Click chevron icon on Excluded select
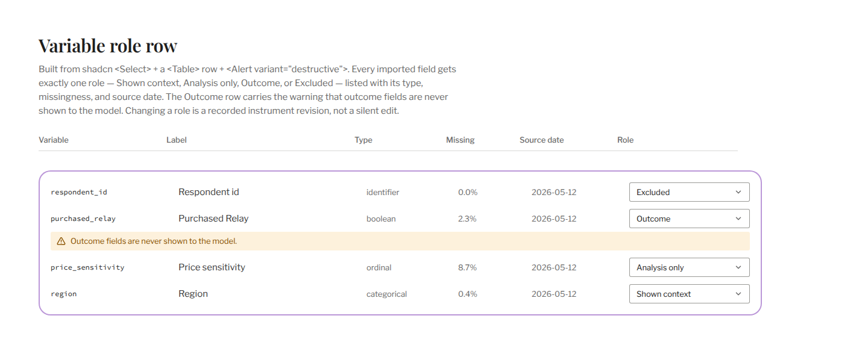 coord(738,192)
